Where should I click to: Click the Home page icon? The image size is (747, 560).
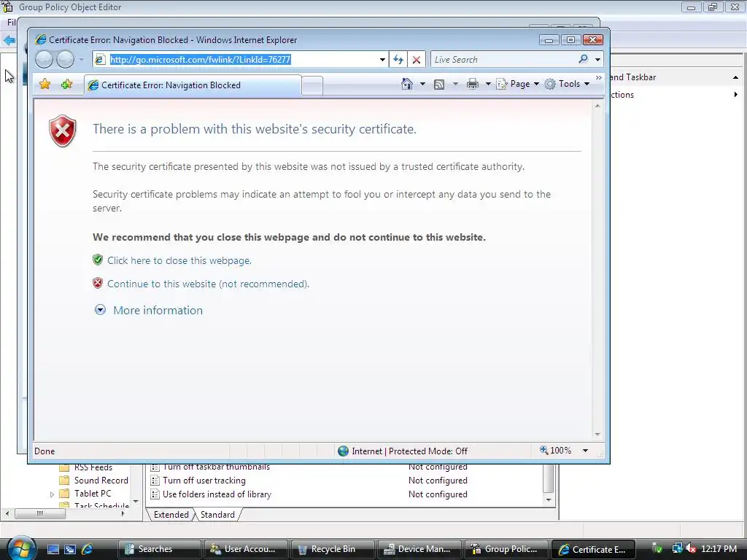point(407,84)
